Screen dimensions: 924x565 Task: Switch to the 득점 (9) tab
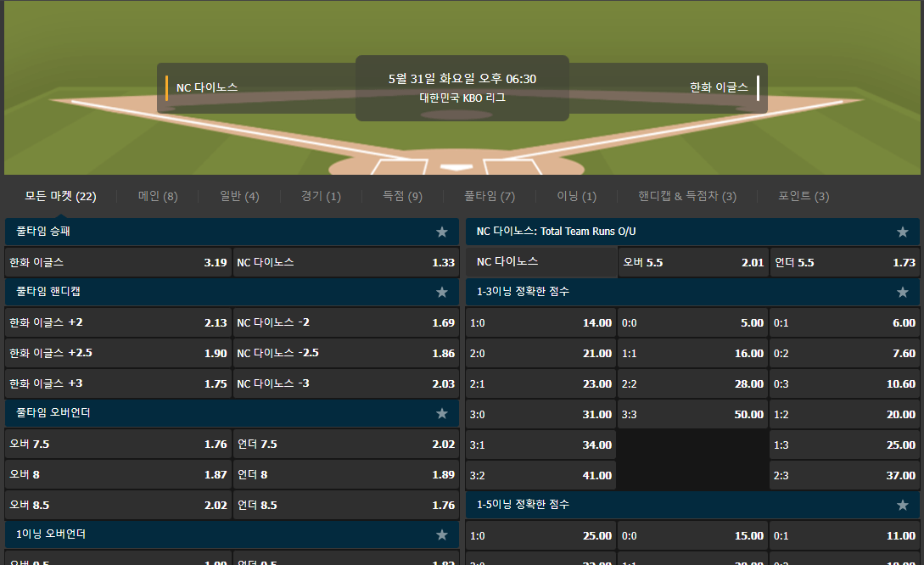[x=402, y=196]
